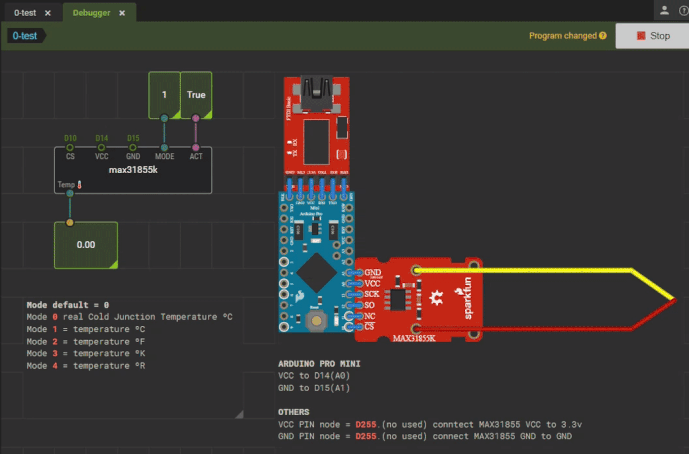
Task: Switch to the 0-test tab
Action: click(25, 13)
